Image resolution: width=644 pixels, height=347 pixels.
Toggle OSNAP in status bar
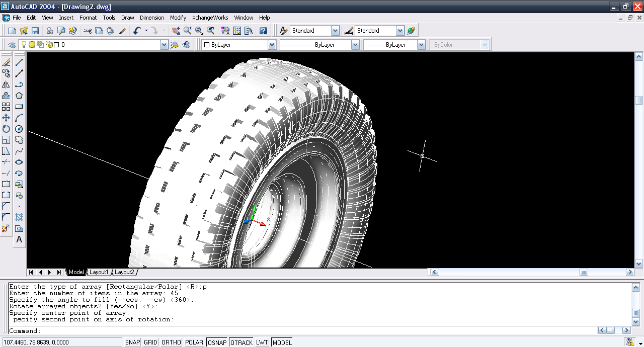tap(217, 342)
